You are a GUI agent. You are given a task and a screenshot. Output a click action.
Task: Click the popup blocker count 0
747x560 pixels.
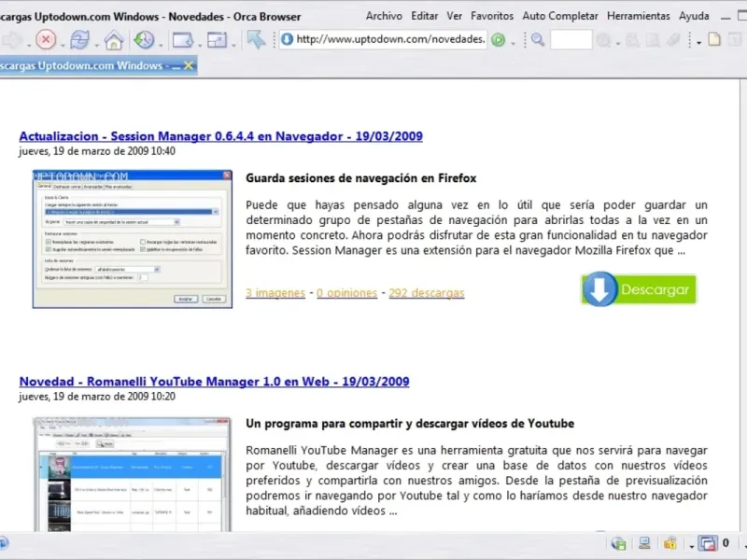pyautogui.click(x=726, y=543)
